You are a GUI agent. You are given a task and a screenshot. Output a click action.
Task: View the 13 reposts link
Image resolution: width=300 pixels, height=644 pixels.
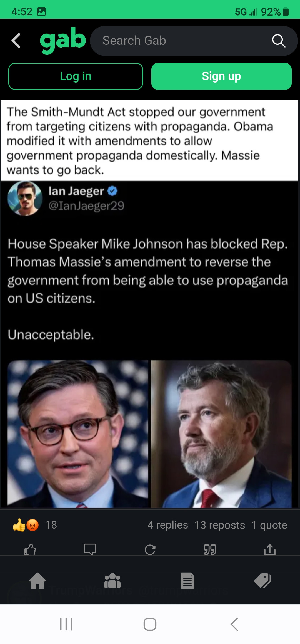tap(220, 525)
